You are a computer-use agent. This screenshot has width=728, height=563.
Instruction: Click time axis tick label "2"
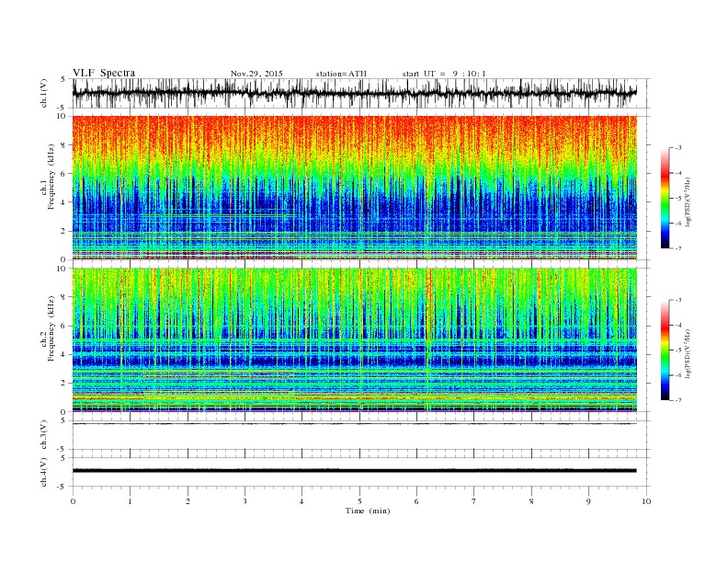pyautogui.click(x=188, y=501)
